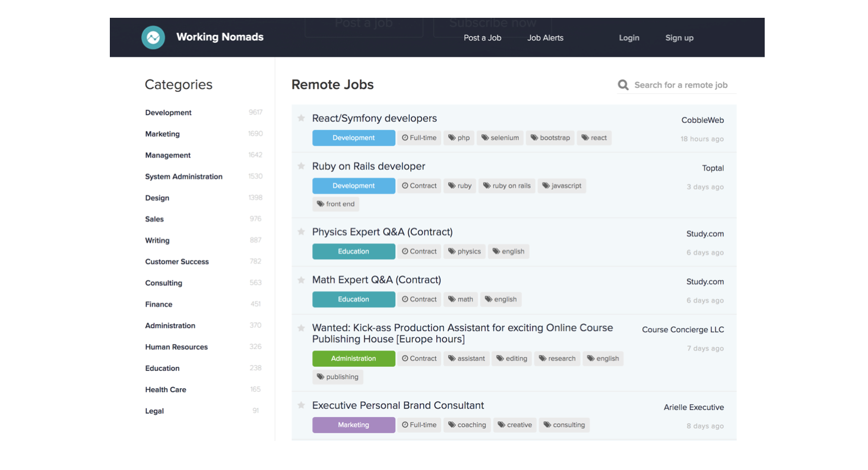
Task: Star the Math Expert Q&A job
Action: 301,280
